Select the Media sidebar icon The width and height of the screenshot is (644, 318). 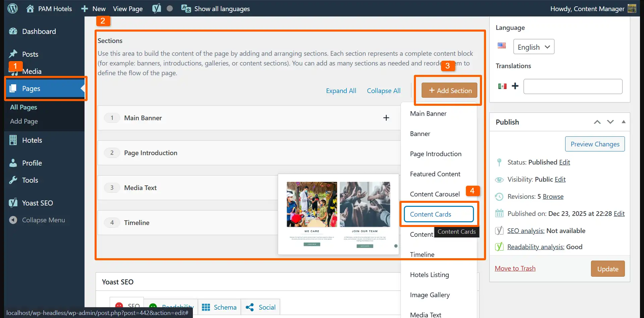coord(13,71)
